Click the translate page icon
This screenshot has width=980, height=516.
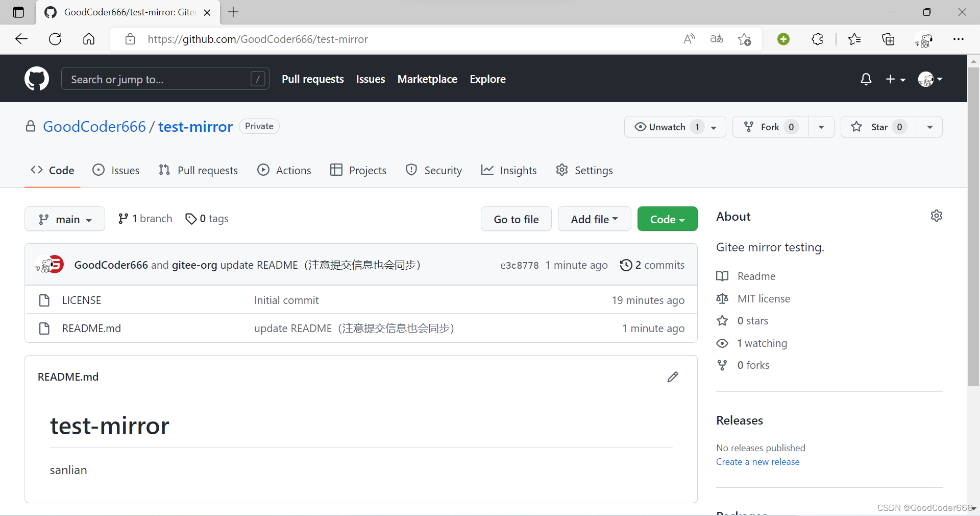point(717,39)
